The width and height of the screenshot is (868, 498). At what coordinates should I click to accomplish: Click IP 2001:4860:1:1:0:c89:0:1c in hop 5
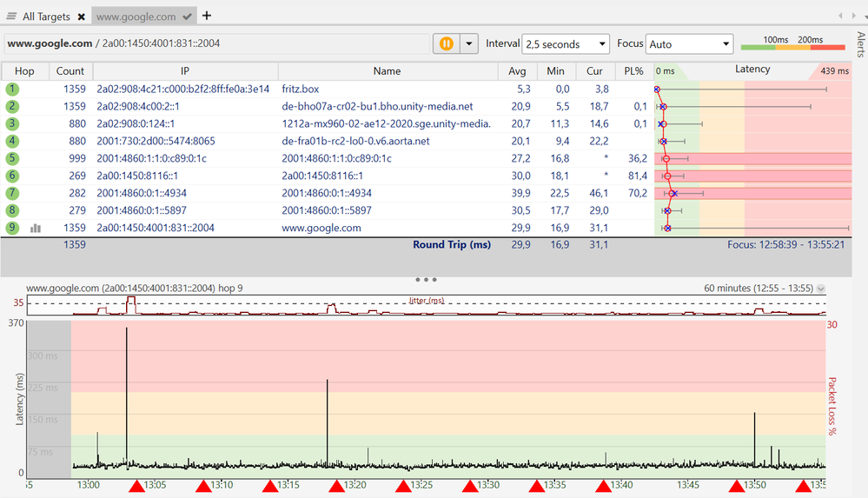(151, 158)
